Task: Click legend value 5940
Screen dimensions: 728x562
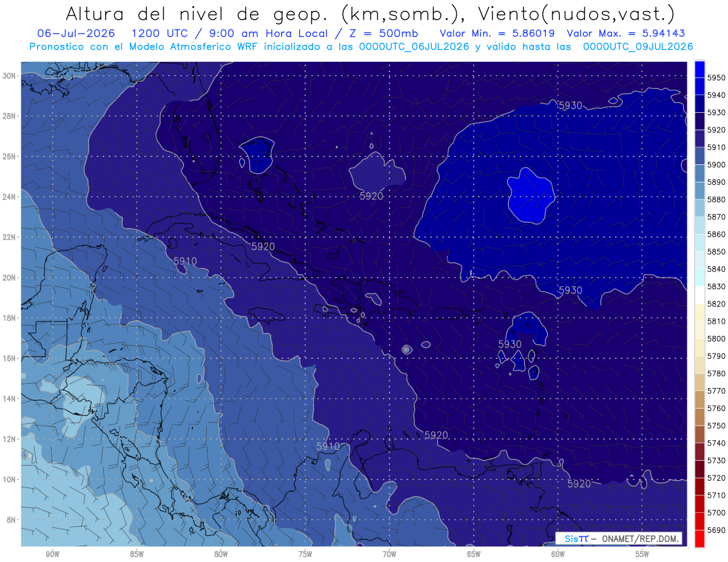Action: [716, 95]
